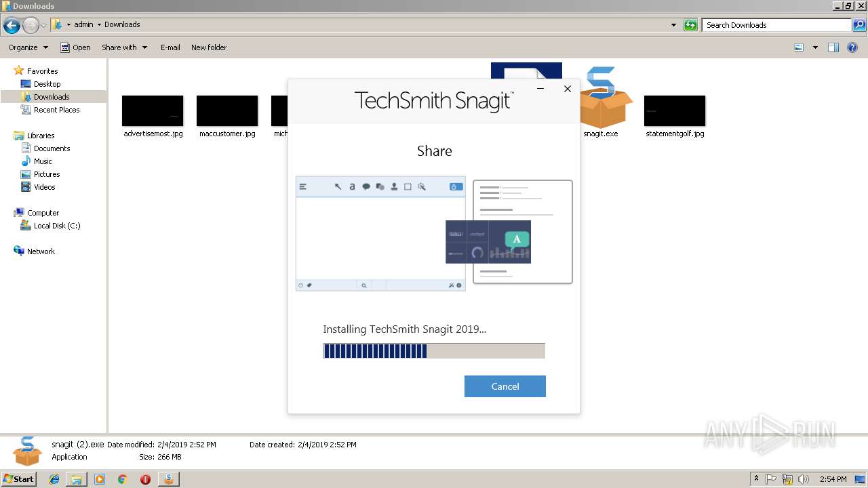The height and width of the screenshot is (488, 868).
Task: Focus the Search Downloads field
Action: pos(777,25)
